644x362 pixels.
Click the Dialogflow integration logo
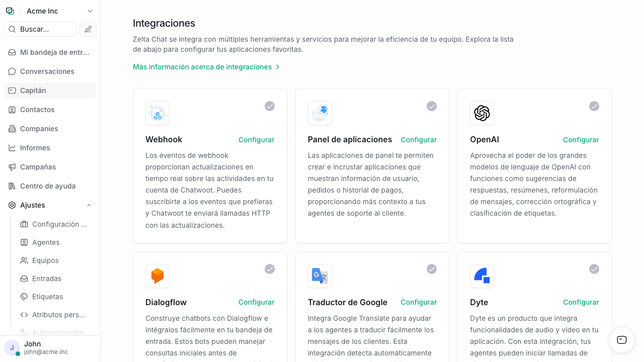(157, 276)
